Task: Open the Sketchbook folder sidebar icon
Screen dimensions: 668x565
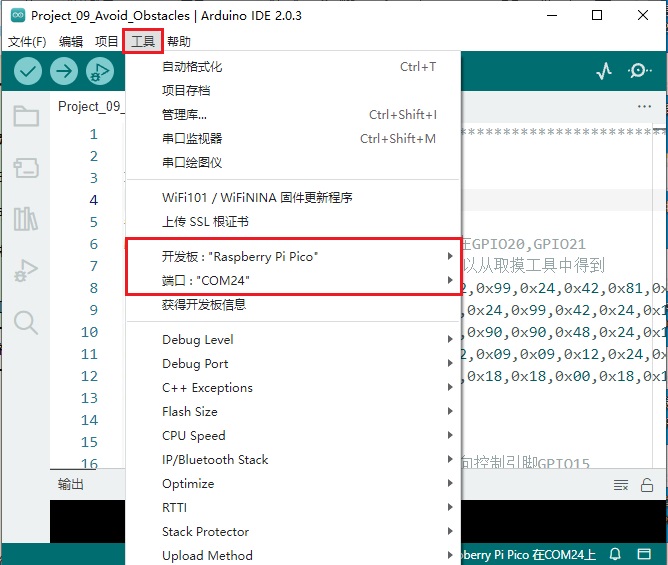Action: (x=26, y=116)
